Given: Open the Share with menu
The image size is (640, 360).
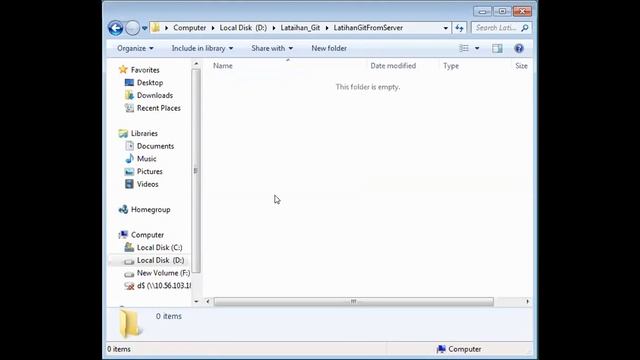Looking at the screenshot, I should (272, 48).
